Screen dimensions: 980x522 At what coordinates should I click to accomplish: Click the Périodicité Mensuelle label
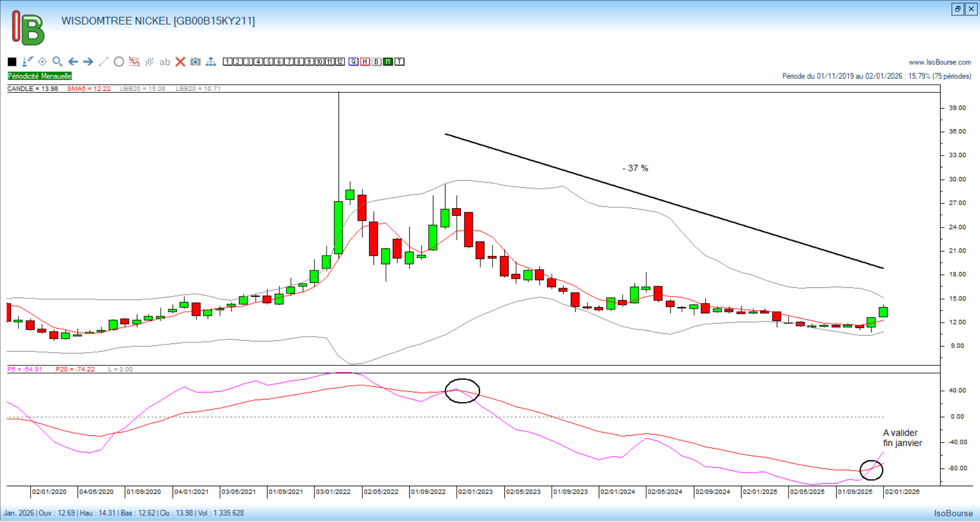[40, 76]
